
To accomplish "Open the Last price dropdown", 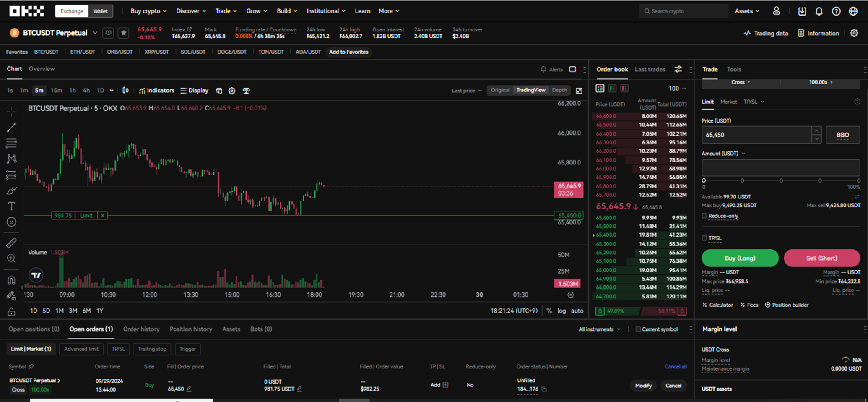I will [467, 91].
